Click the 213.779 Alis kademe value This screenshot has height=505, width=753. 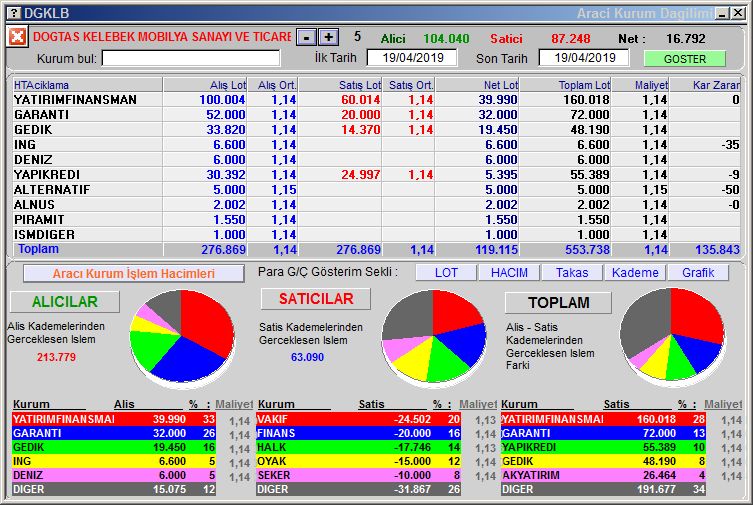[x=56, y=357]
